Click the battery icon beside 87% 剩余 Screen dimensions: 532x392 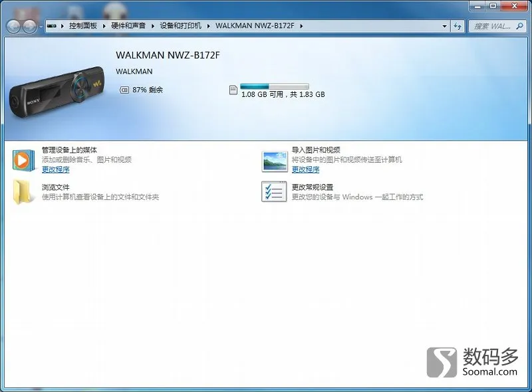(x=124, y=90)
